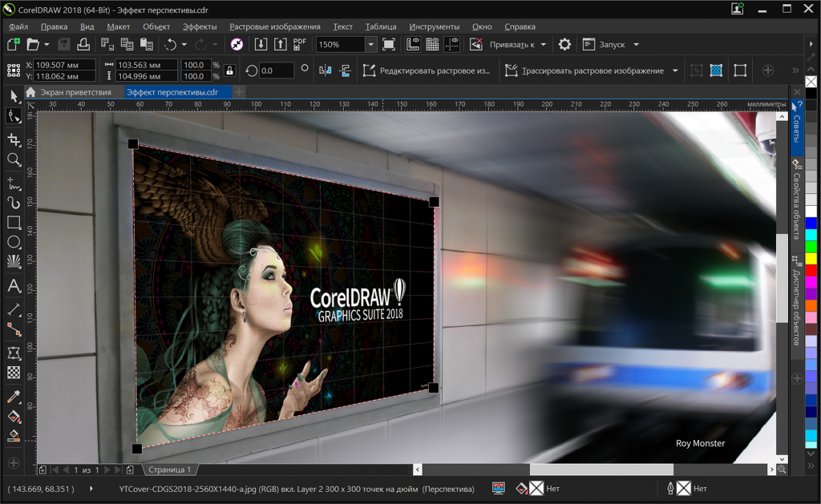Viewport: 821px width, 504px height.
Task: Select the Text tool (letter A)
Action: (14, 286)
